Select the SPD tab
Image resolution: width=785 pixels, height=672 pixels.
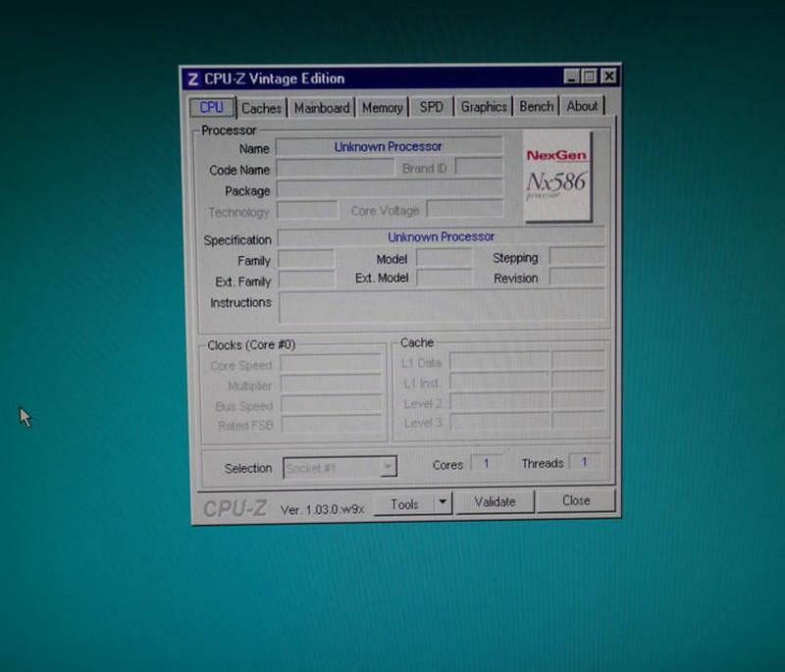pos(432,107)
